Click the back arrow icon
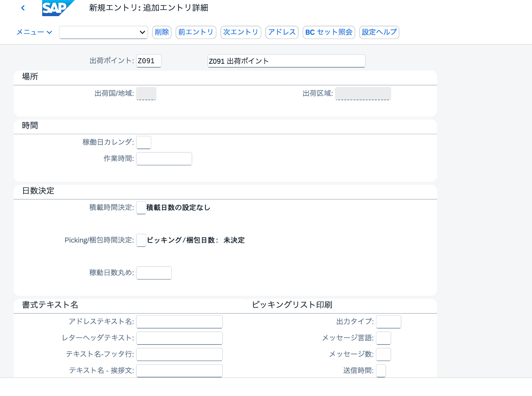This screenshot has height=396, width=532. point(23,8)
